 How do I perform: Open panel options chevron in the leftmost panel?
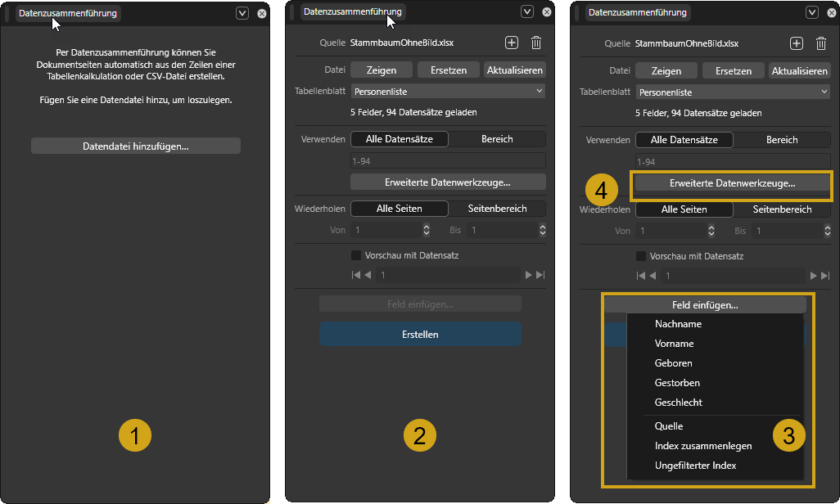[x=242, y=12]
